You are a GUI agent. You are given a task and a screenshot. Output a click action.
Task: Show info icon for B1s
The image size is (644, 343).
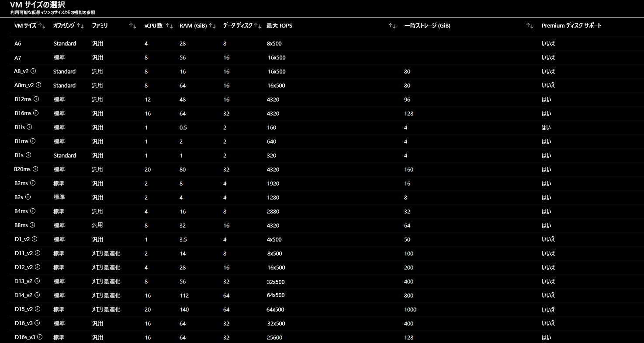pos(28,155)
